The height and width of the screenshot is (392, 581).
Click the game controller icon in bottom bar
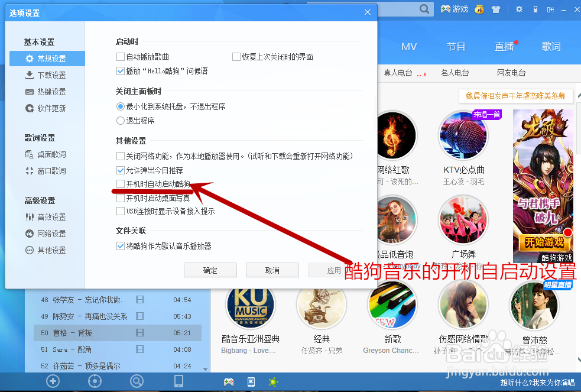point(229,381)
